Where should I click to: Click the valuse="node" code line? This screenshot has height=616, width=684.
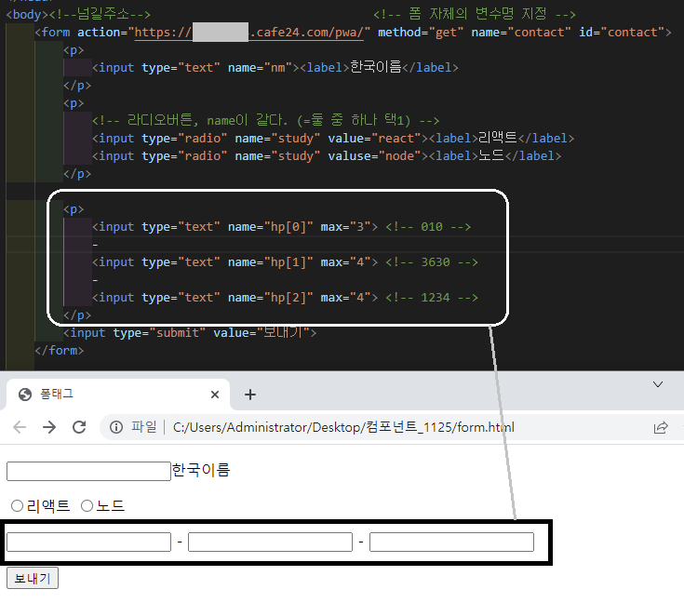(327, 156)
